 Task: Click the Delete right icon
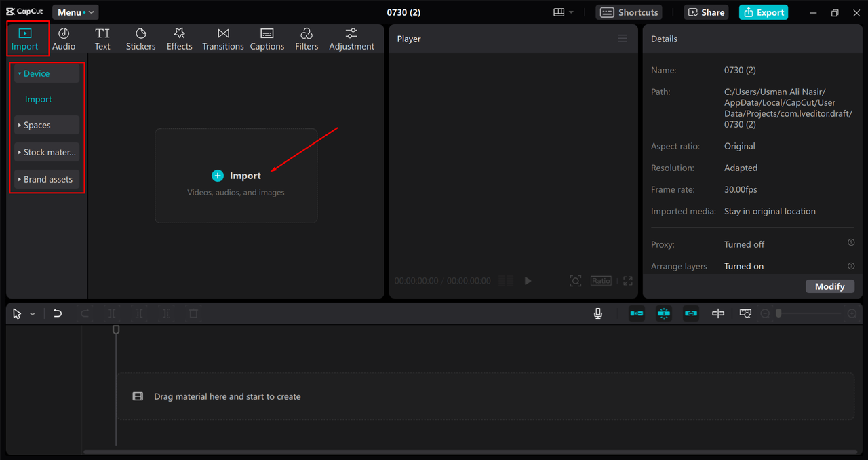coord(166,313)
